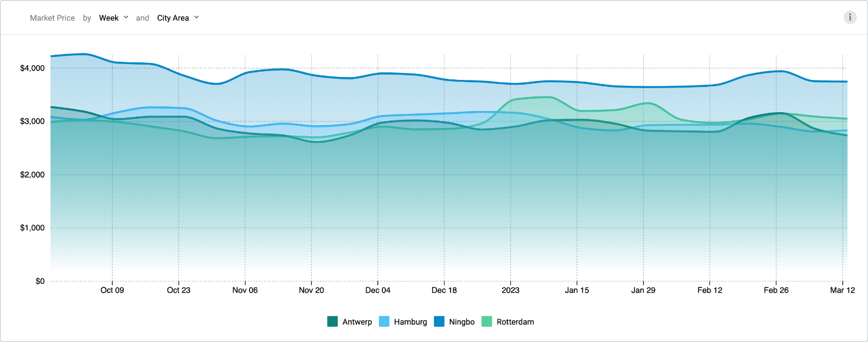Click the chevron next to Week

[x=126, y=18]
